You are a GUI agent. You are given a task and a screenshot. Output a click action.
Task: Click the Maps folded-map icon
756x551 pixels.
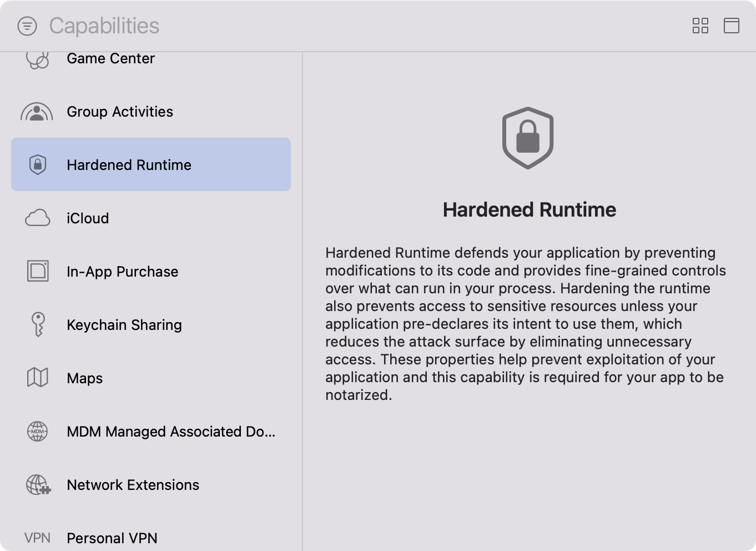point(38,378)
